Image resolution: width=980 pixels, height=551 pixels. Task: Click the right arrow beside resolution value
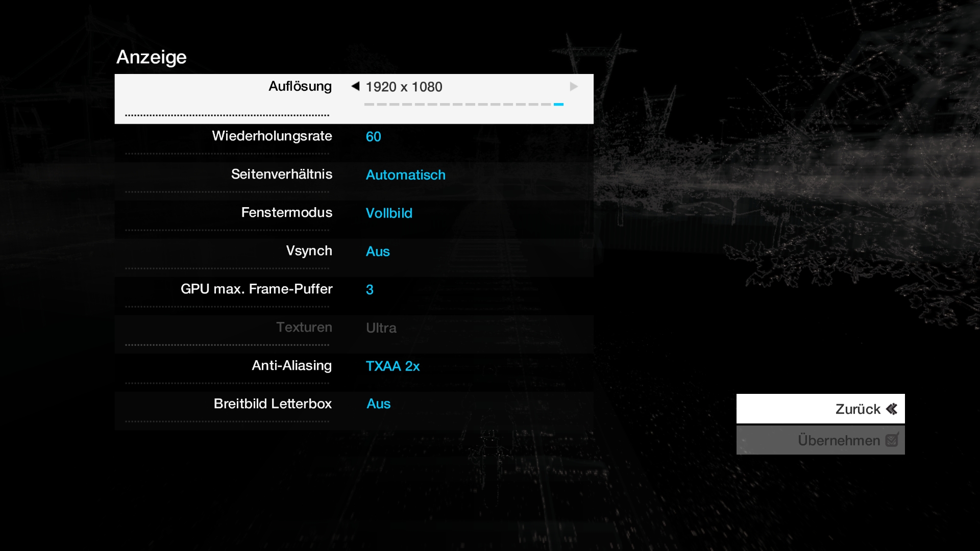pyautogui.click(x=574, y=87)
